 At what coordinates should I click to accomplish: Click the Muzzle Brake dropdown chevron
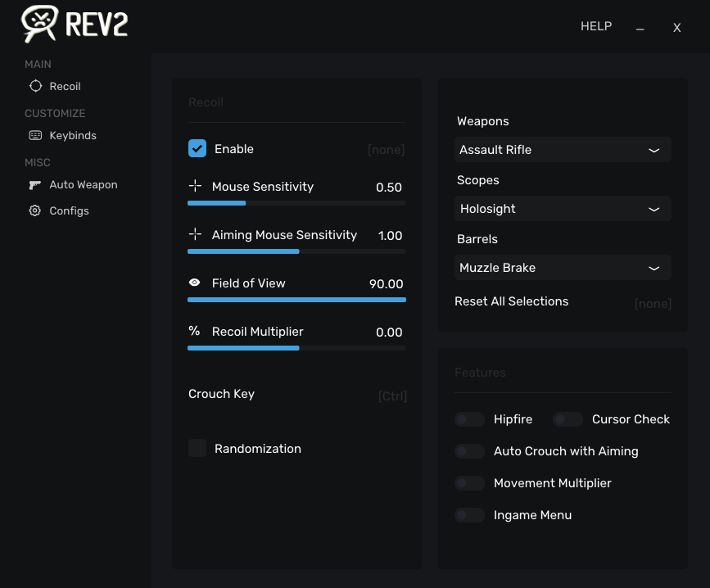tap(653, 268)
